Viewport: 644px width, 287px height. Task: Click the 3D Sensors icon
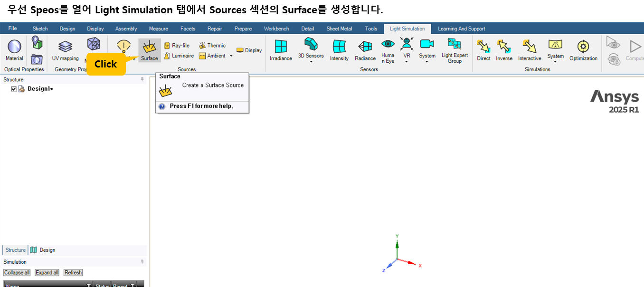(311, 45)
